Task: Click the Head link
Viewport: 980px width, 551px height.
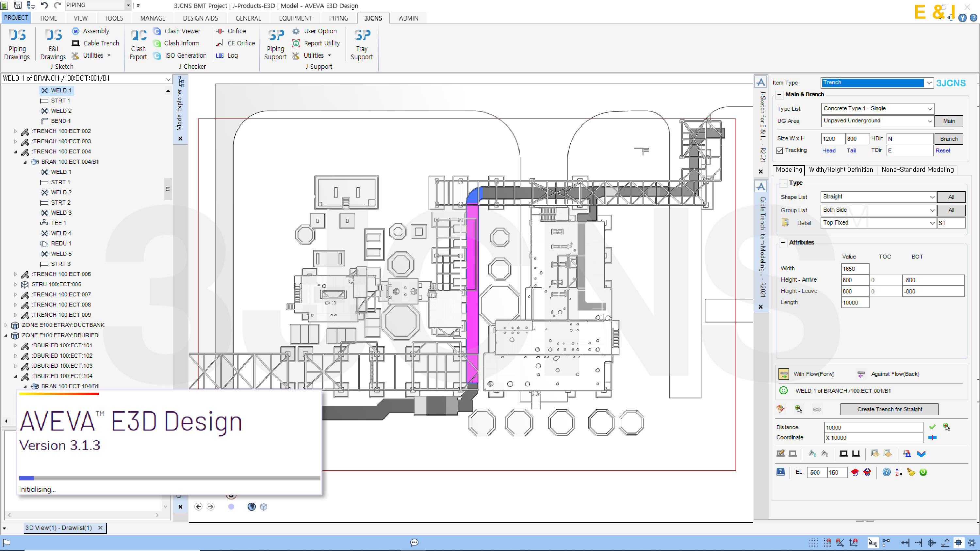Action: coord(828,150)
